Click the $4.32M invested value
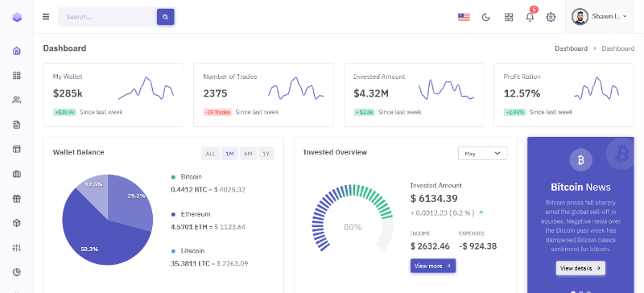This screenshot has width=644, height=293. [371, 93]
